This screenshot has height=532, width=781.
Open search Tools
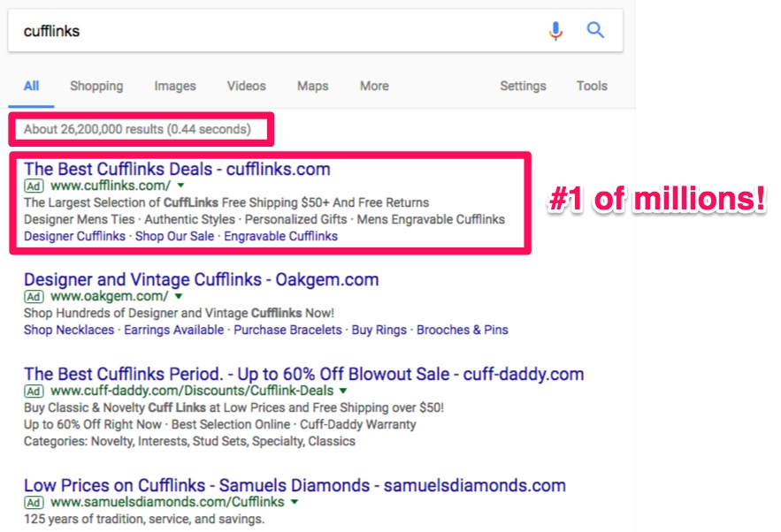coord(592,86)
